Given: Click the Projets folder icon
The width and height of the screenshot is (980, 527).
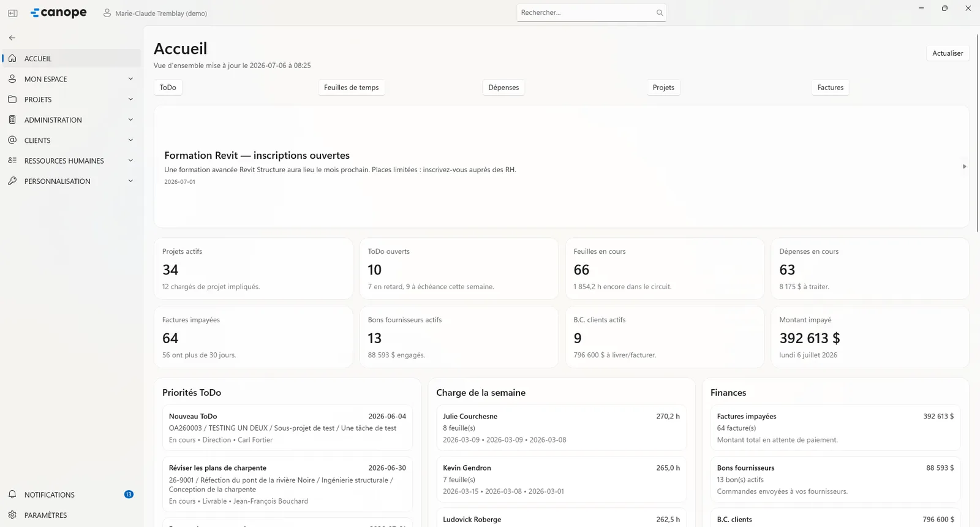Looking at the screenshot, I should [x=12, y=99].
